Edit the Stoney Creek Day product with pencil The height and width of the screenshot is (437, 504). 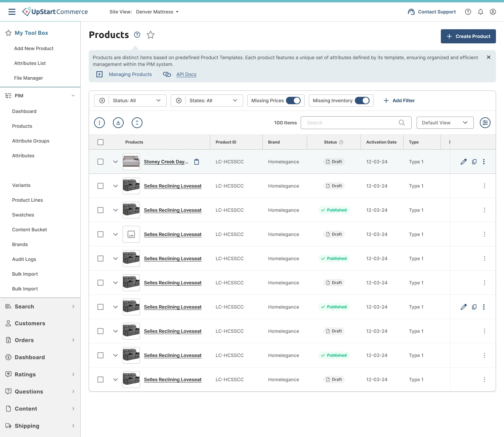(x=464, y=162)
